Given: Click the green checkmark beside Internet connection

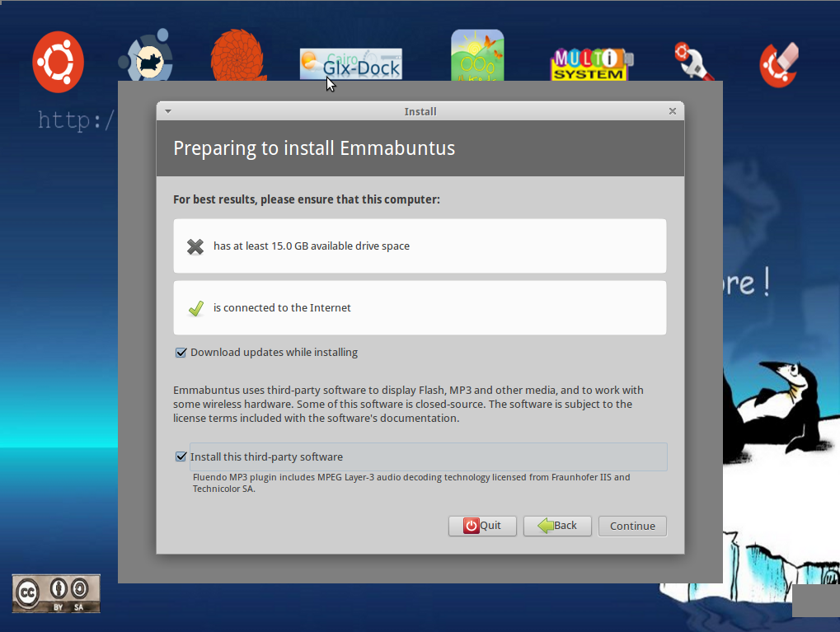Looking at the screenshot, I should pos(196,308).
